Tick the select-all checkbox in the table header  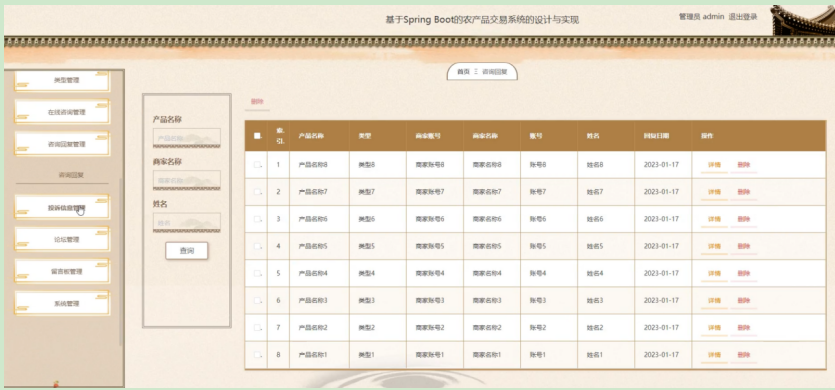257,136
